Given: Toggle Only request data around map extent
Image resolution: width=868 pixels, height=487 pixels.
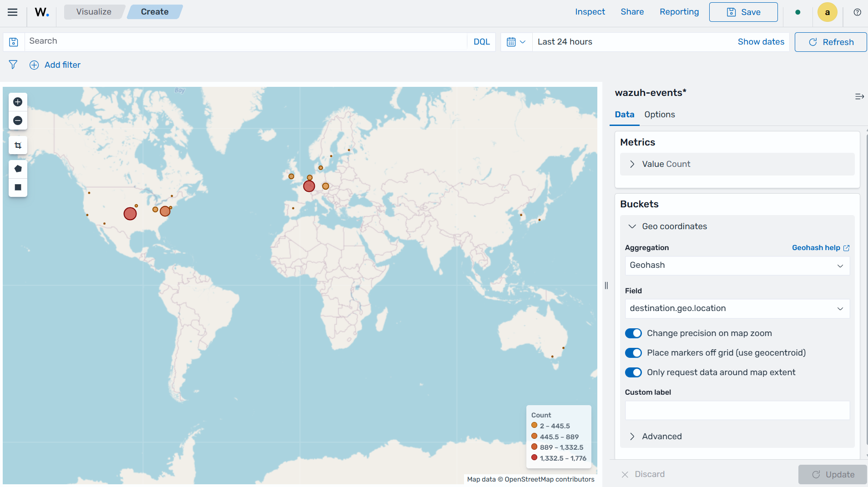Looking at the screenshot, I should 633,372.
